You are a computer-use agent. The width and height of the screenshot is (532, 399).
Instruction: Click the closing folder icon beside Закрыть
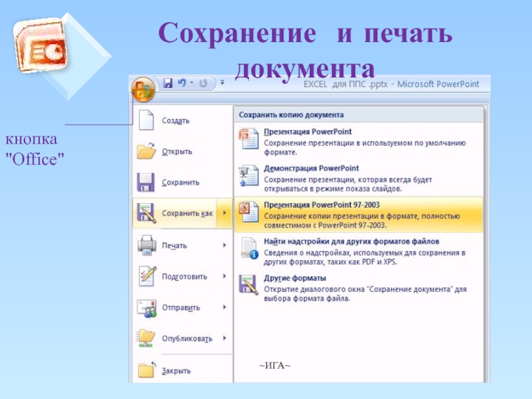(146, 370)
